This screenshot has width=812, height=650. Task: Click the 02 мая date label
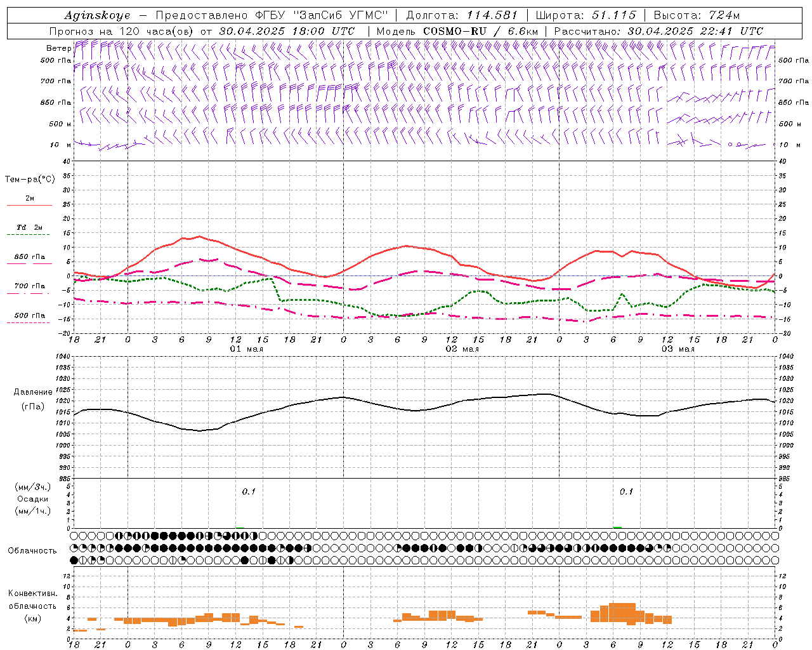[x=462, y=349]
